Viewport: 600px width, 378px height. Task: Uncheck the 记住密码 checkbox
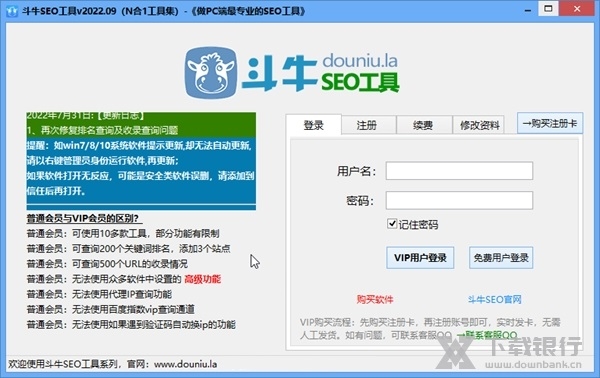coord(392,223)
